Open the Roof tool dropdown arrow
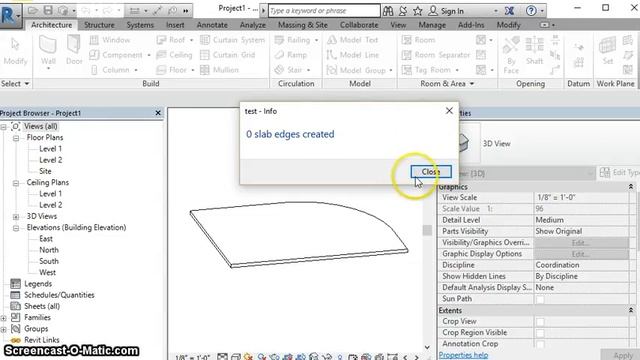Screen dimensions: 640x360 191,40
